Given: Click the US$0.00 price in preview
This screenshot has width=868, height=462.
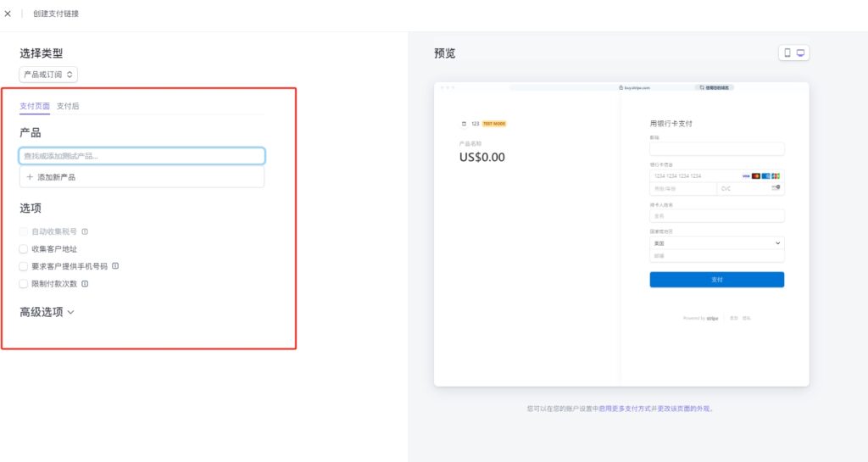Looking at the screenshot, I should (482, 157).
